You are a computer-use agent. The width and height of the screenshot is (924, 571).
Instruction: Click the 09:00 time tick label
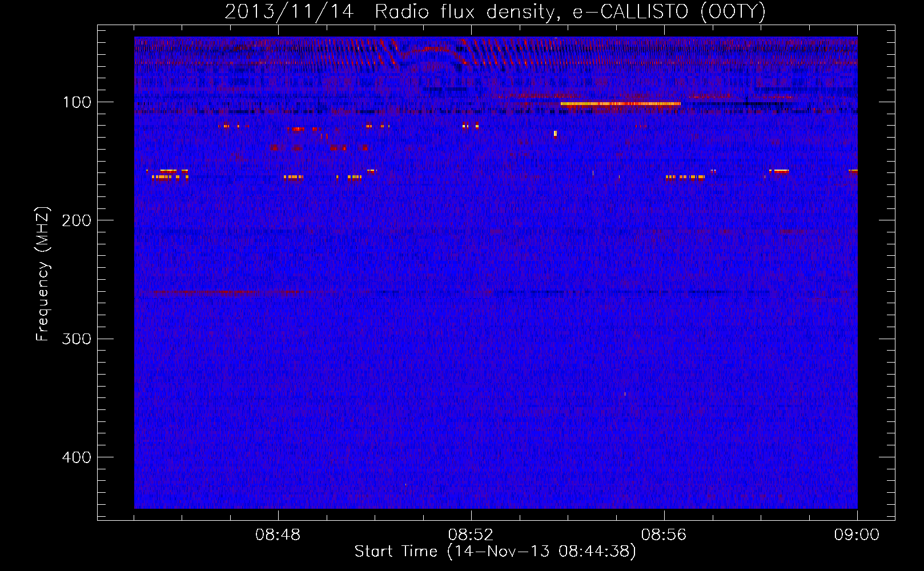pos(857,535)
